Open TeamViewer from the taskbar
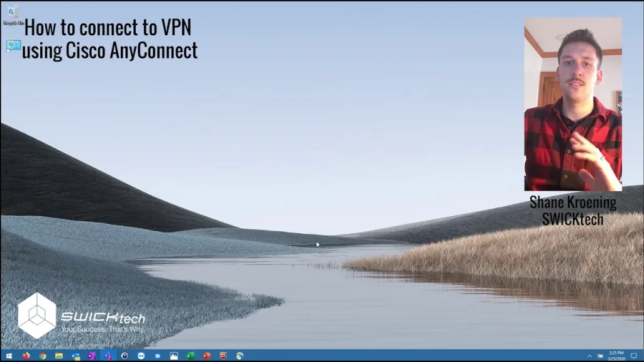644x362 pixels. [141, 356]
